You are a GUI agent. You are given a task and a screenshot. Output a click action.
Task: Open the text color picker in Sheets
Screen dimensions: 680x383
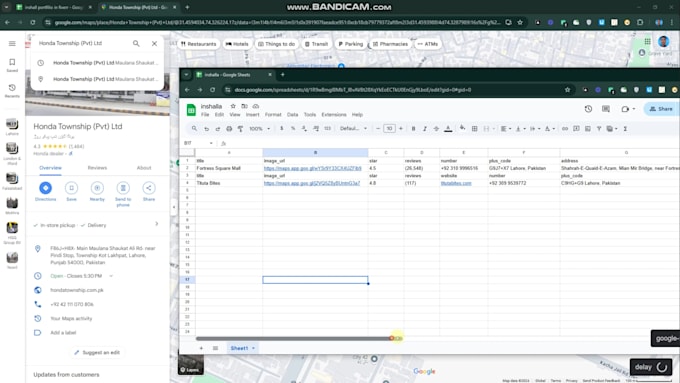tap(448, 129)
